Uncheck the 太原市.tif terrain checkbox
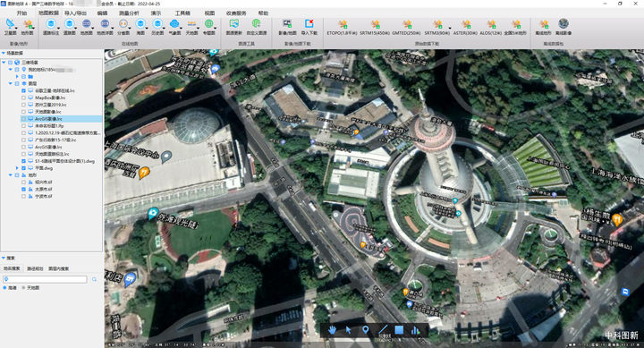 click(x=23, y=190)
